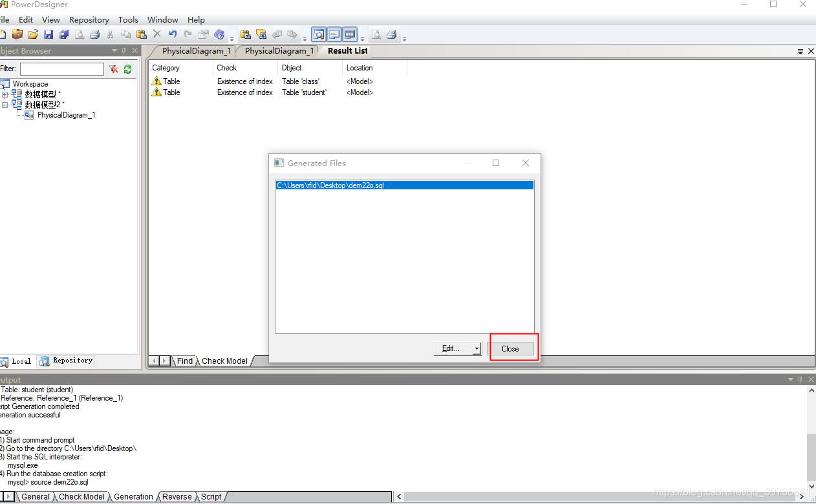The image size is (816, 504).
Task: Open the Edit menu
Action: [x=26, y=19]
